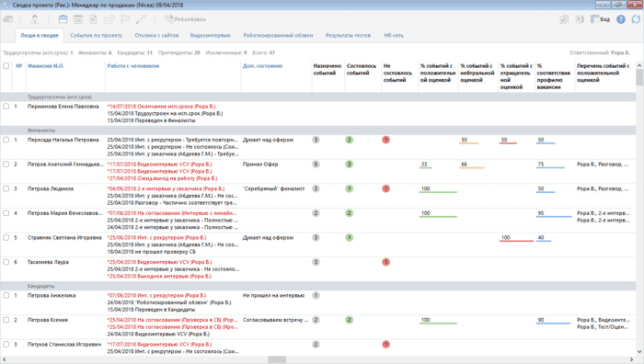The image size is (644, 364).
Task: Switch to Люди в сводке tab
Action: pos(40,35)
